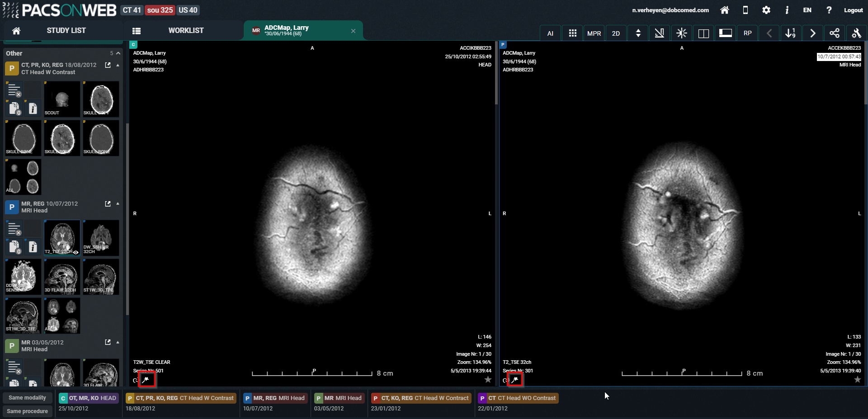Switch to 2D view mode
Viewport: 868px width, 419px height.
[x=616, y=33]
